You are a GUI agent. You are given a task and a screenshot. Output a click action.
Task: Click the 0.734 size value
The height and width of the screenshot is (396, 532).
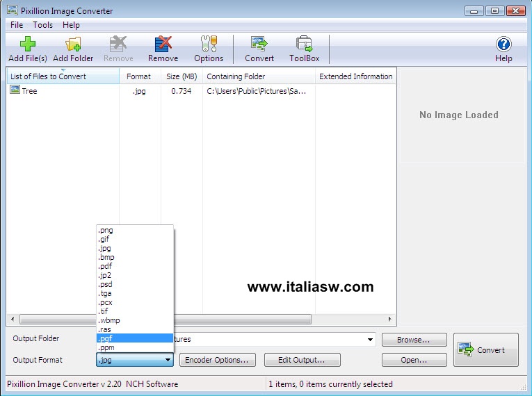pyautogui.click(x=182, y=91)
